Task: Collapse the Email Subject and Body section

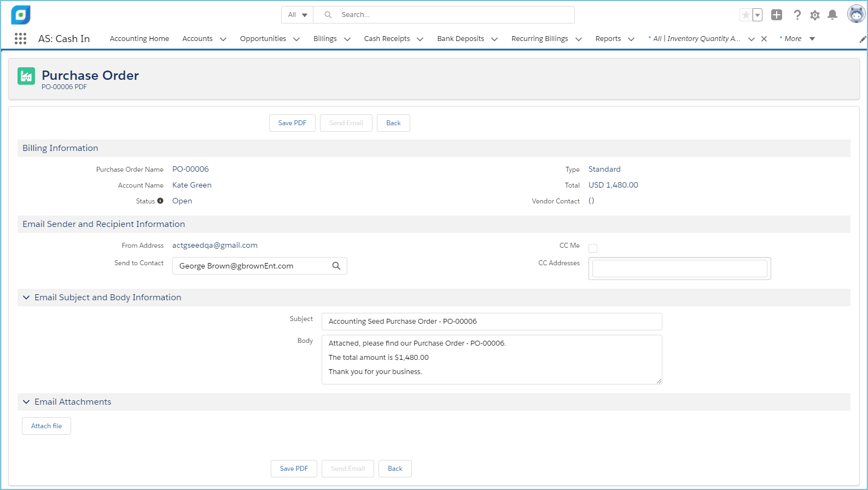Action: coord(26,297)
